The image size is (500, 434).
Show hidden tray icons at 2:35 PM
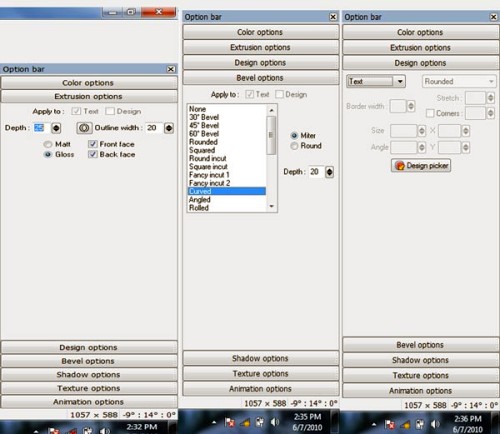click(x=214, y=422)
